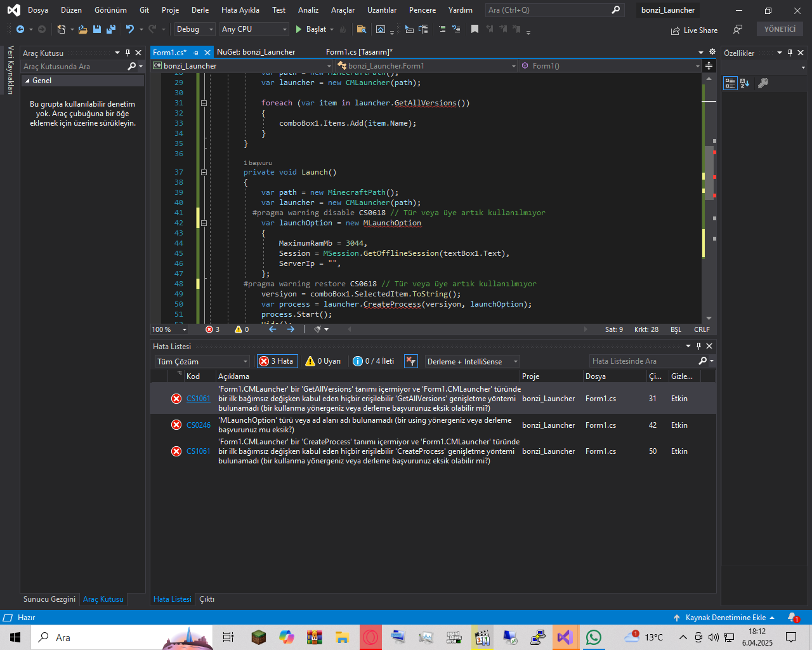This screenshot has width=812, height=650.
Task: Toggle the 0 / 4 İleti messages filter
Action: pyautogui.click(x=374, y=361)
